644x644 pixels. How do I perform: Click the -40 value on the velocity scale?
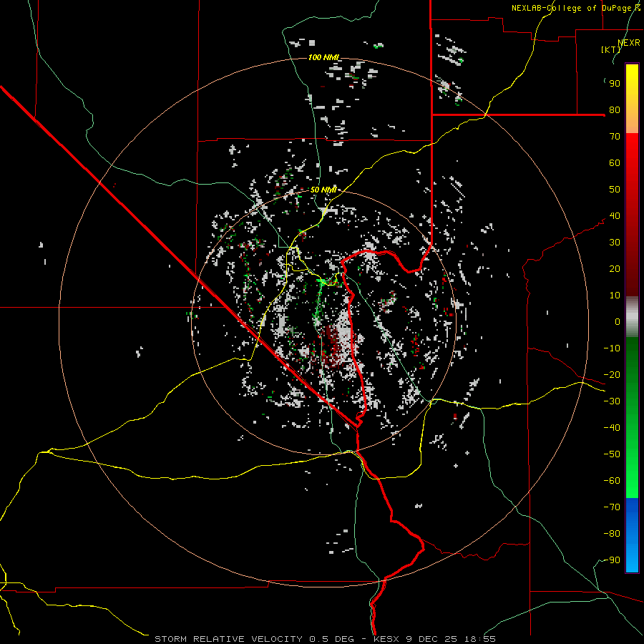pos(612,428)
